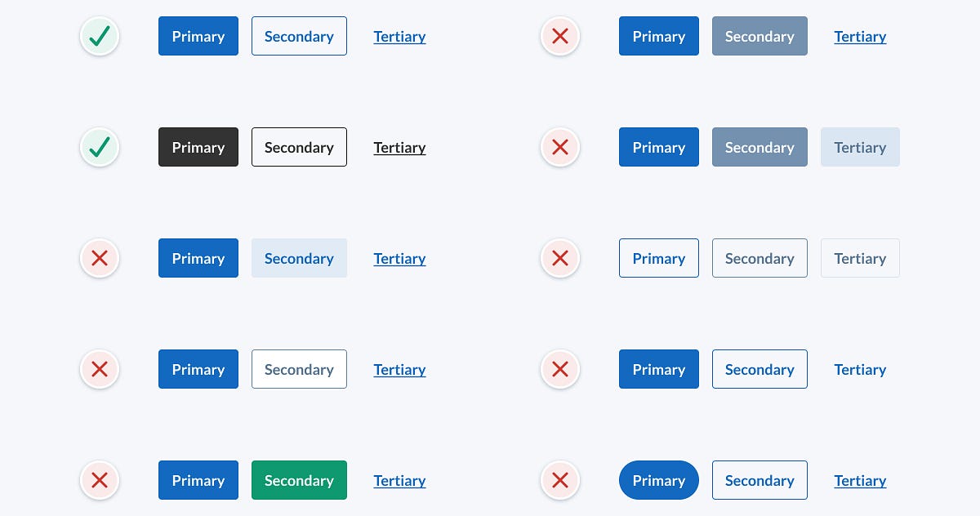Click Tertiary link right of the pill Primary row
980x516 pixels.
860,481
